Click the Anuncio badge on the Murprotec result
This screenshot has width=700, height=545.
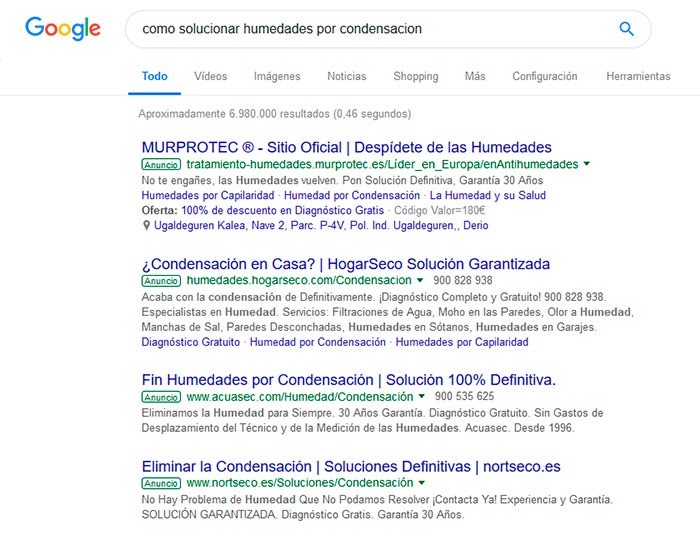161,165
